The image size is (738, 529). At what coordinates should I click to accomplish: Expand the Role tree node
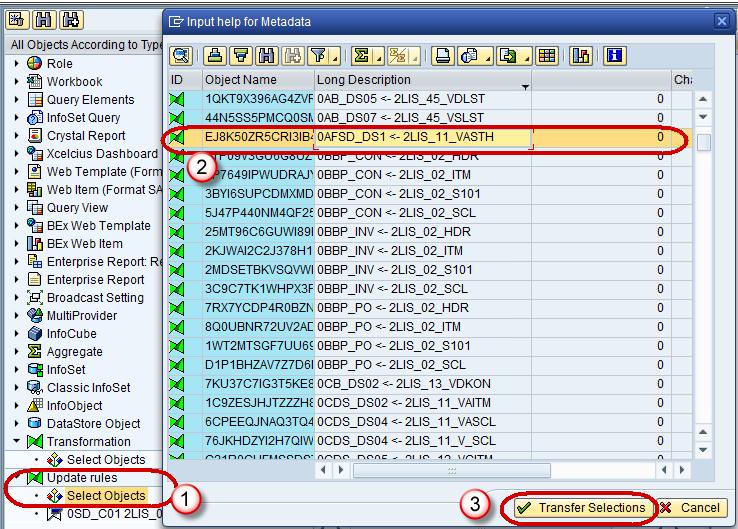click(17, 64)
